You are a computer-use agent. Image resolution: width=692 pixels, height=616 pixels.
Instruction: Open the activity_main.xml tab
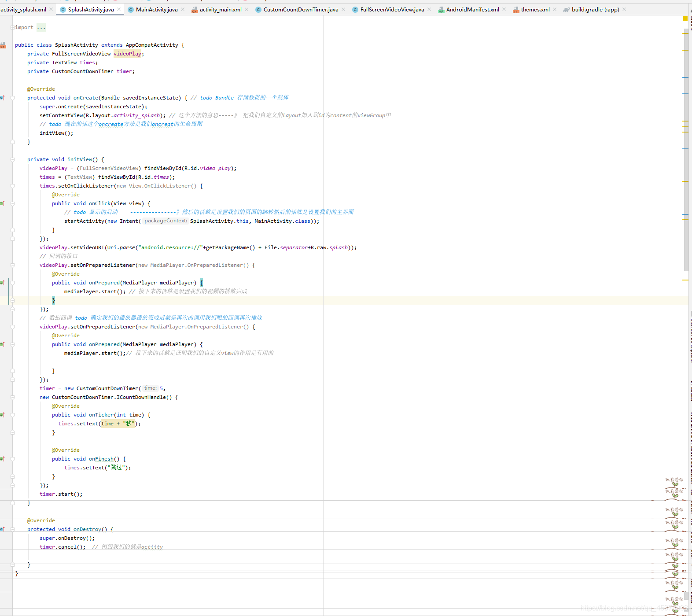coord(221,9)
